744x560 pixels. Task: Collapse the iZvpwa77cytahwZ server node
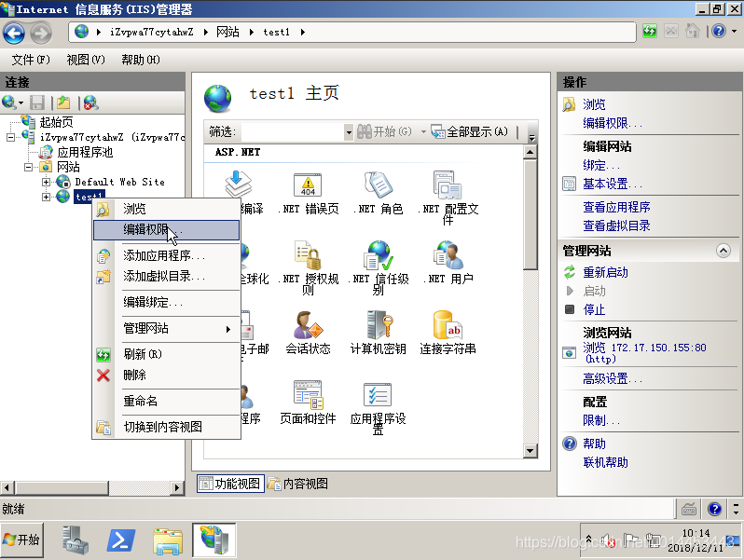click(x=10, y=138)
